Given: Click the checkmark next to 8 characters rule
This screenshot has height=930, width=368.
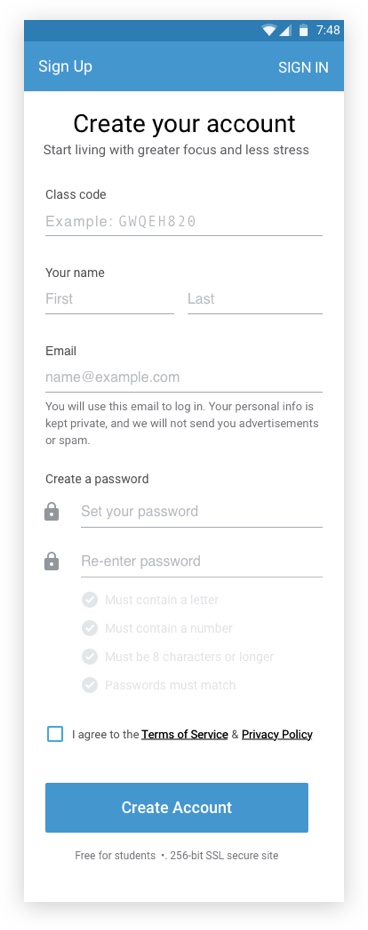Looking at the screenshot, I should point(90,657).
